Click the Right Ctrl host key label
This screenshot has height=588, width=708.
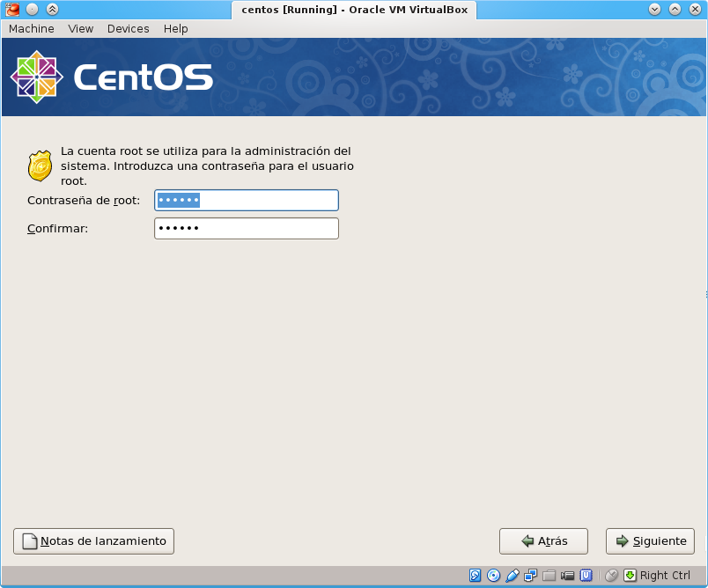(x=665, y=576)
